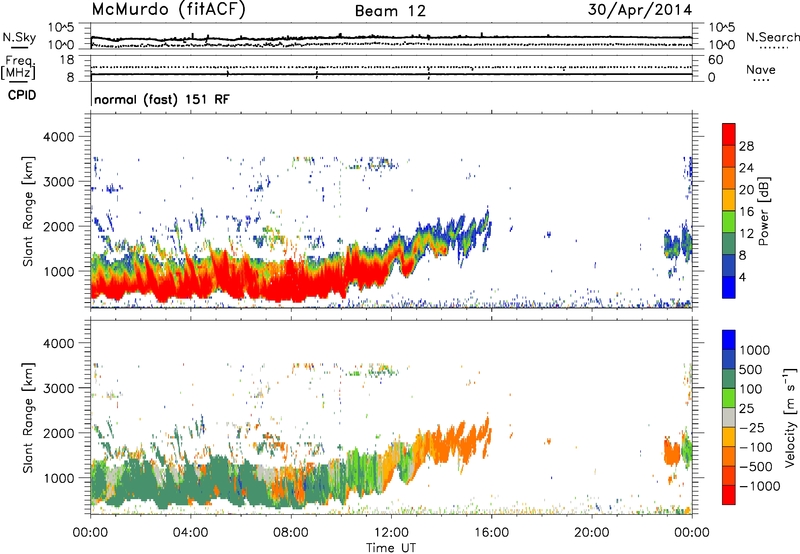Click the Freq. [MHz] axis label
Screen dimensions: 800x554
click(18, 68)
